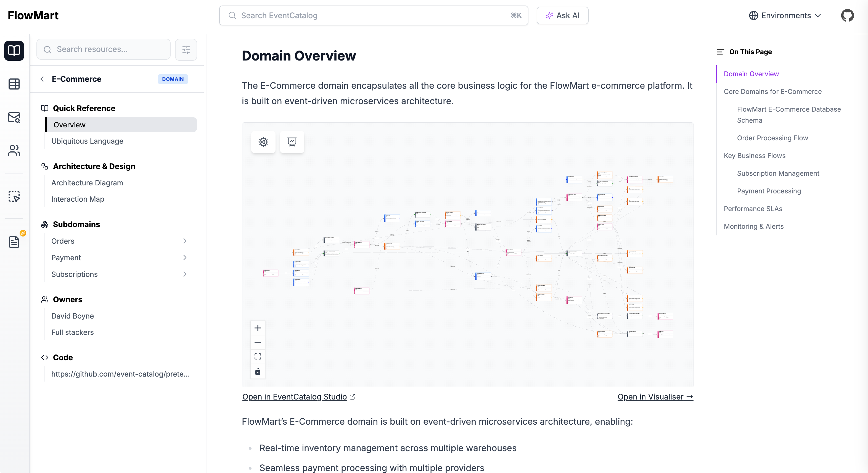Image resolution: width=868 pixels, height=473 pixels.
Task: Open the resource filter options icon
Action: coord(186,49)
